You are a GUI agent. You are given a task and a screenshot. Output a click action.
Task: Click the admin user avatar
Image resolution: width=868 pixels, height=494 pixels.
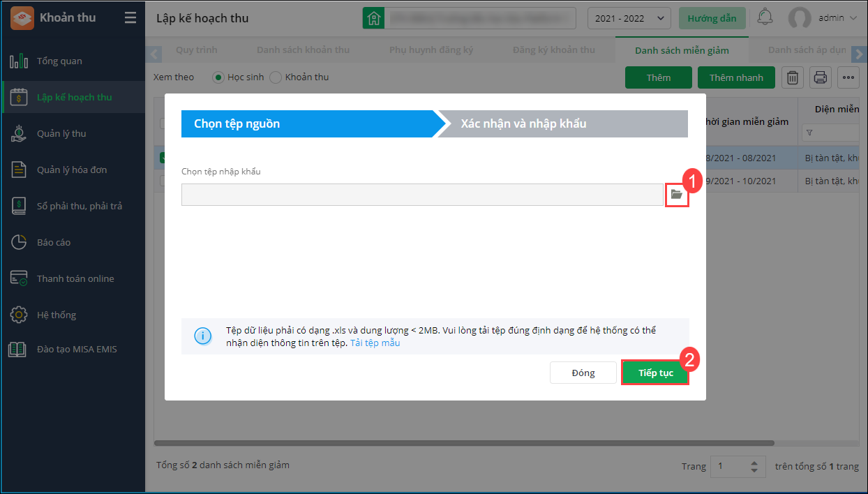tap(800, 18)
